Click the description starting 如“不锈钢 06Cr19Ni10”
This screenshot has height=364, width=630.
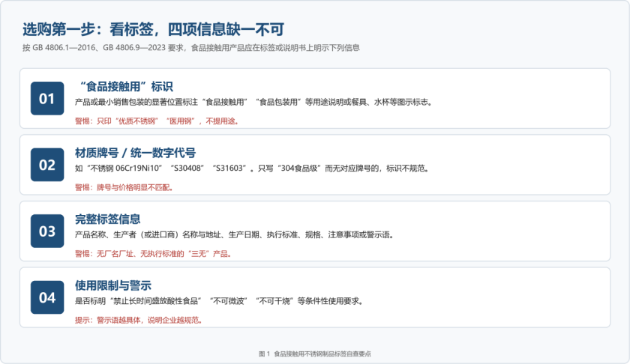click(x=252, y=169)
